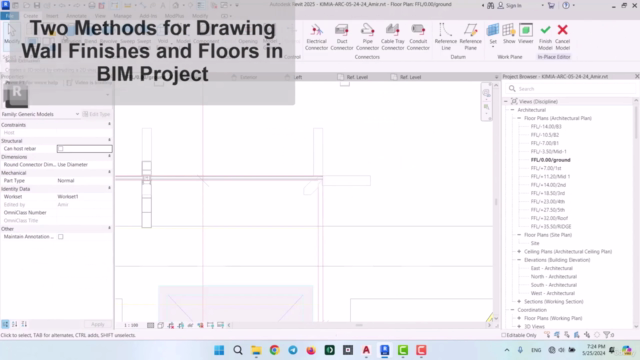This screenshot has width=640, height=360.
Task: Show hidden tray icons chevron
Action: (x=507, y=350)
